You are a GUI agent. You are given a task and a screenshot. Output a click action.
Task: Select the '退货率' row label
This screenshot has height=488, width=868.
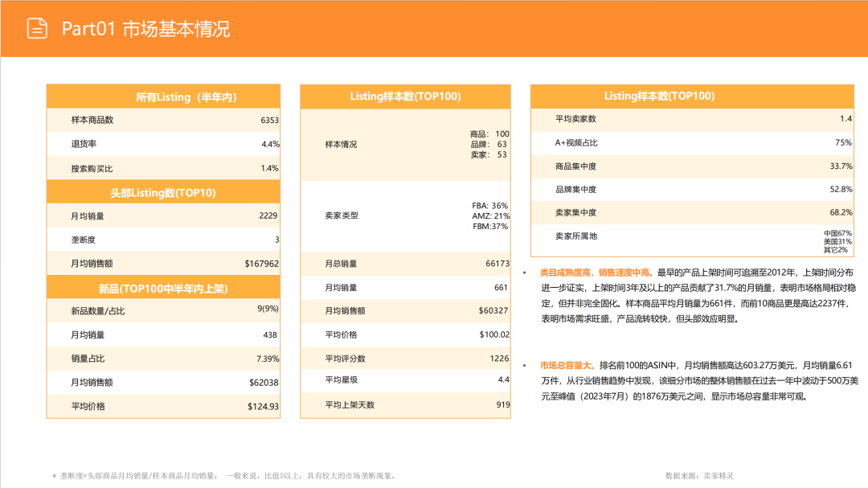pyautogui.click(x=84, y=143)
